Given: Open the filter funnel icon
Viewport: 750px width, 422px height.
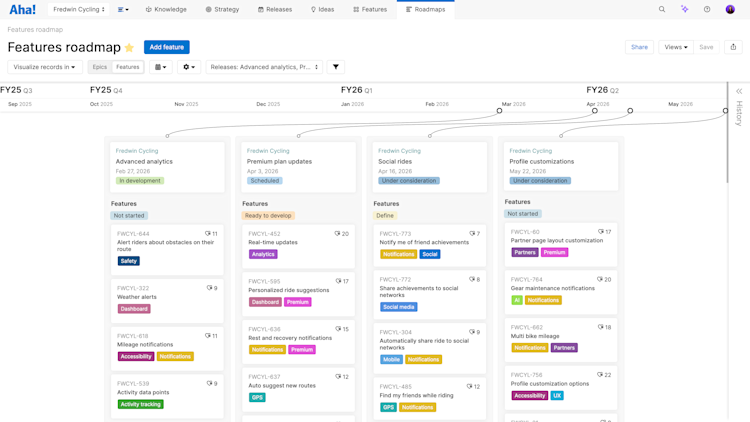Looking at the screenshot, I should pyautogui.click(x=336, y=67).
